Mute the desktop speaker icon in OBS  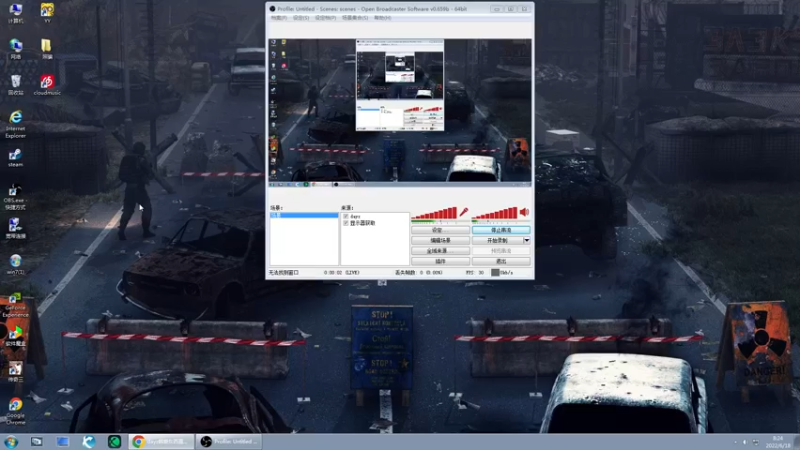524,212
